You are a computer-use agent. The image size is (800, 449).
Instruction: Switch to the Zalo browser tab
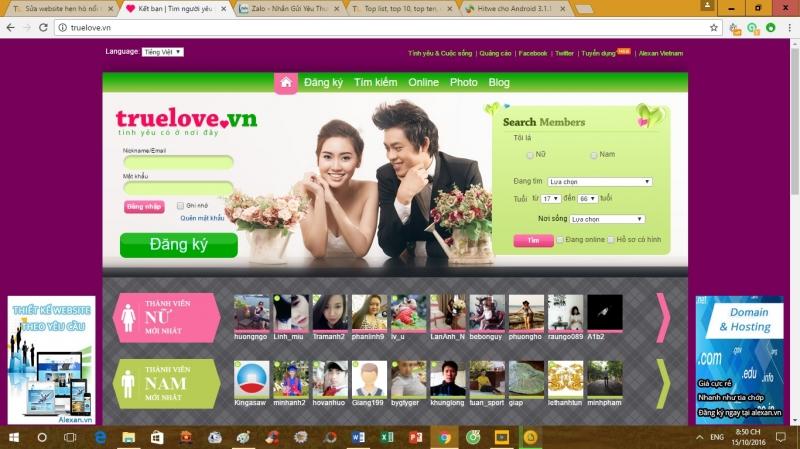[x=290, y=8]
